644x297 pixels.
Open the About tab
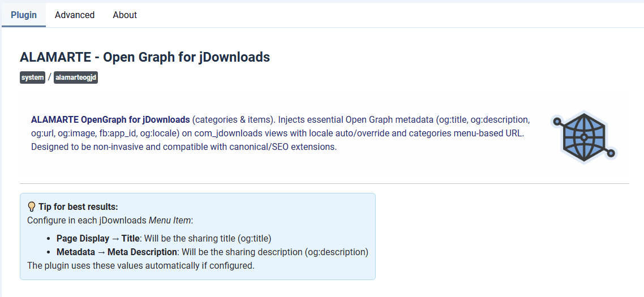tap(124, 15)
